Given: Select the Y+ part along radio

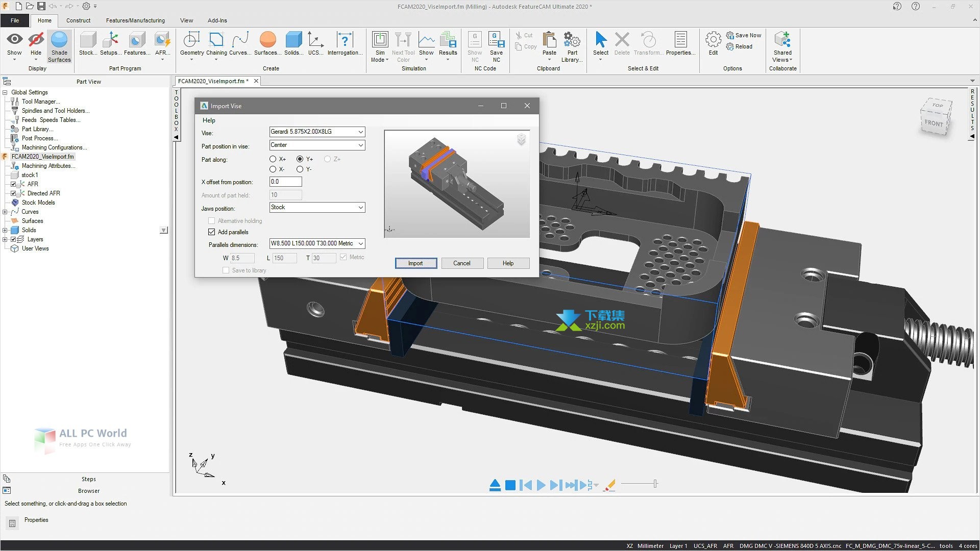Looking at the screenshot, I should pos(300,159).
